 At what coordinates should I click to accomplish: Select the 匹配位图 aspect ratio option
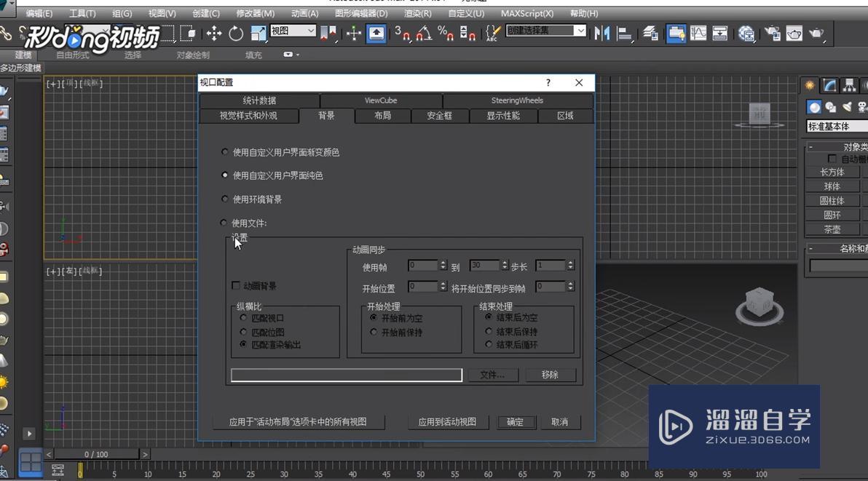243,331
